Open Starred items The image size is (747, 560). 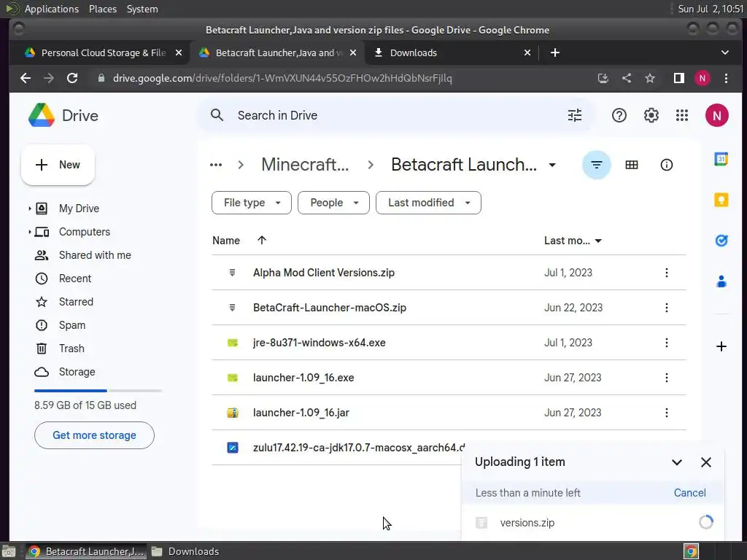coord(76,302)
